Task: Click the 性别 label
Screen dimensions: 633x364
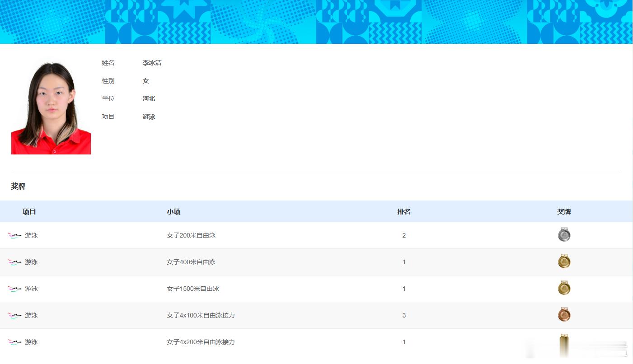Action: [108, 81]
